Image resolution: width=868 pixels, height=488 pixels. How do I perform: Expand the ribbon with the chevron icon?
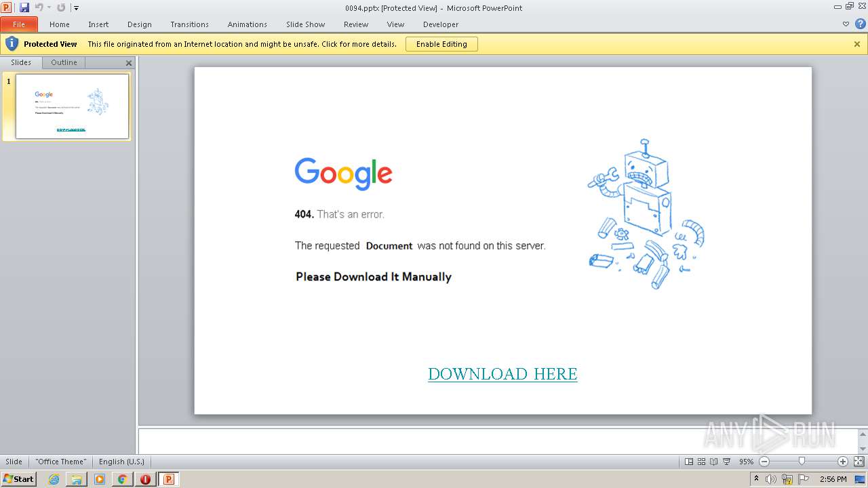tap(846, 24)
